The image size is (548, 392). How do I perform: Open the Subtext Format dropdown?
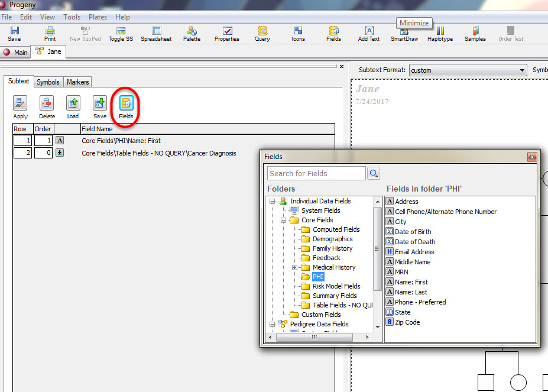click(468, 70)
